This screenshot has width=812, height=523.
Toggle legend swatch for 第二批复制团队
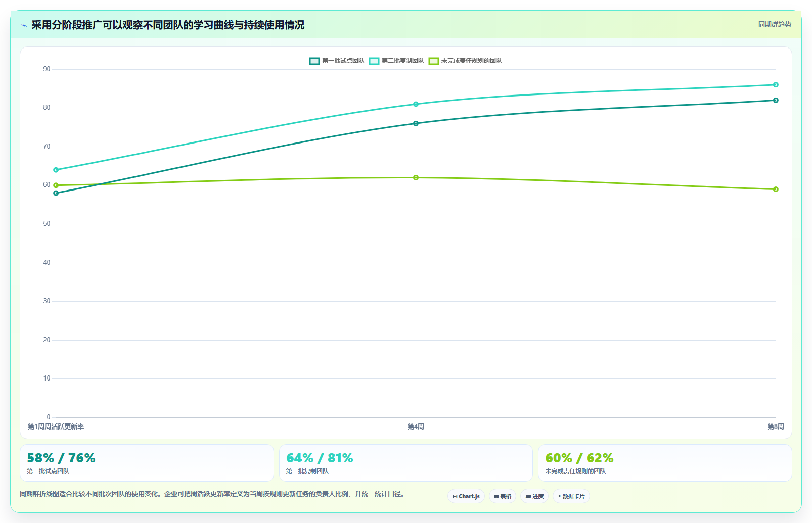coord(374,61)
